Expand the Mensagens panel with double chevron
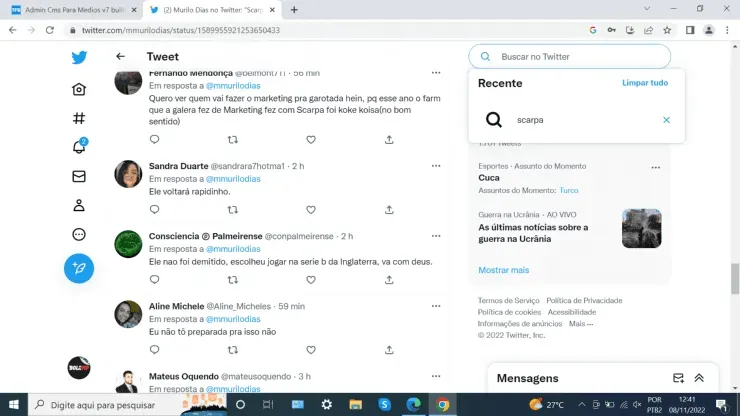The height and width of the screenshot is (416, 740). (699, 378)
